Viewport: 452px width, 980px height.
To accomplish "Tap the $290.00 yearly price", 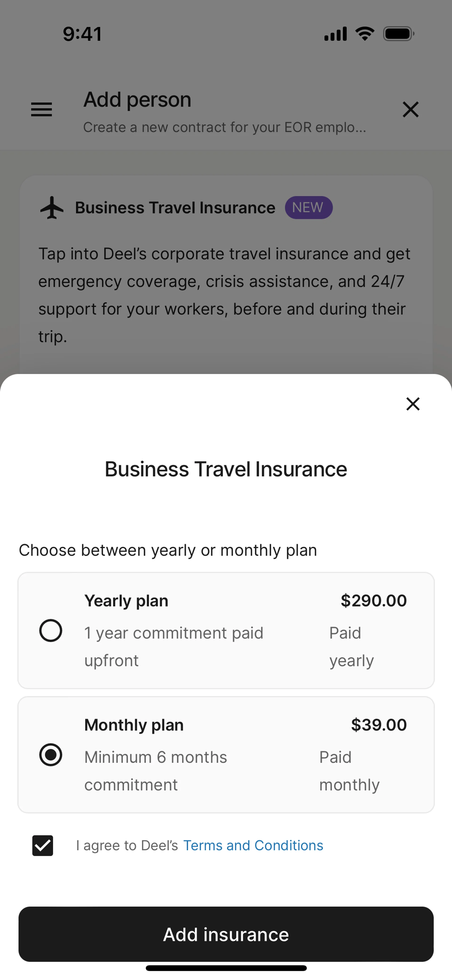I will click(x=374, y=601).
